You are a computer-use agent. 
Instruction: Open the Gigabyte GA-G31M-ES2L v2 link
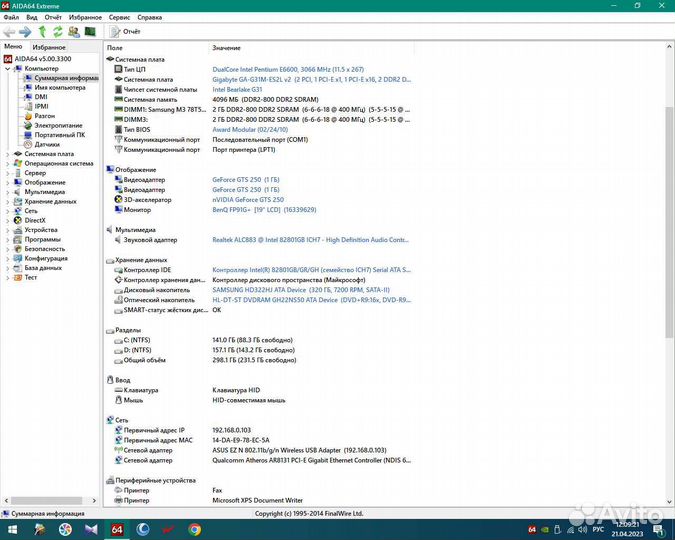312,79
